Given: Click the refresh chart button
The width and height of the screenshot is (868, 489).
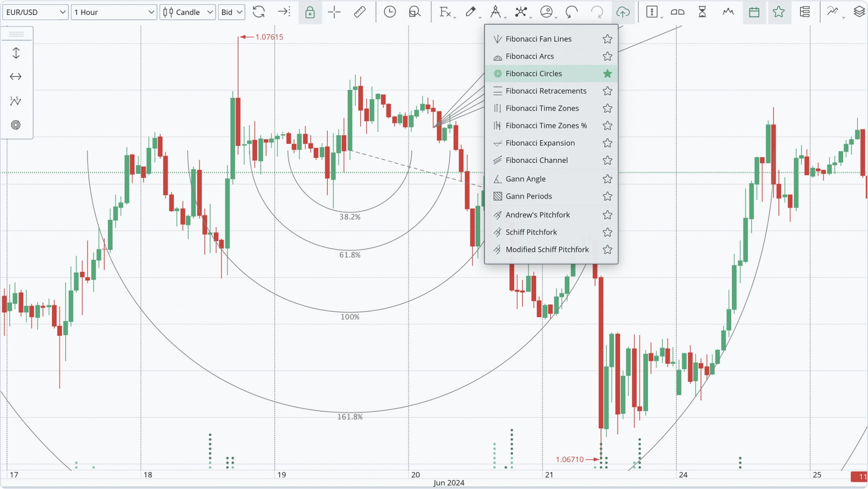Looking at the screenshot, I should click(x=258, y=12).
